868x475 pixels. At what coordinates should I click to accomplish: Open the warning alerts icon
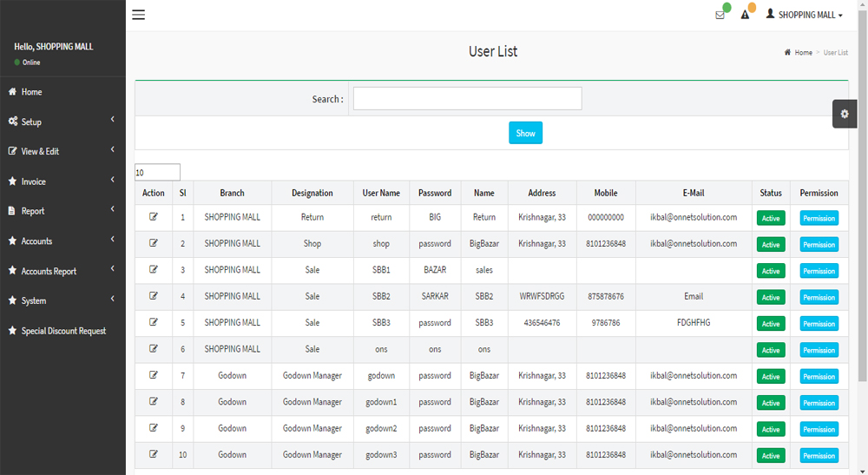pyautogui.click(x=745, y=15)
